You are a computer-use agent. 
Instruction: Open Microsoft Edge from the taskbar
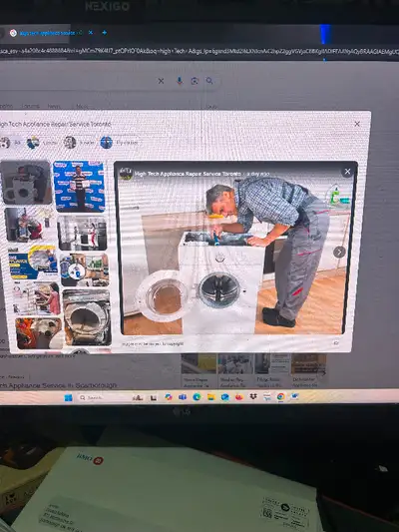tap(197, 397)
